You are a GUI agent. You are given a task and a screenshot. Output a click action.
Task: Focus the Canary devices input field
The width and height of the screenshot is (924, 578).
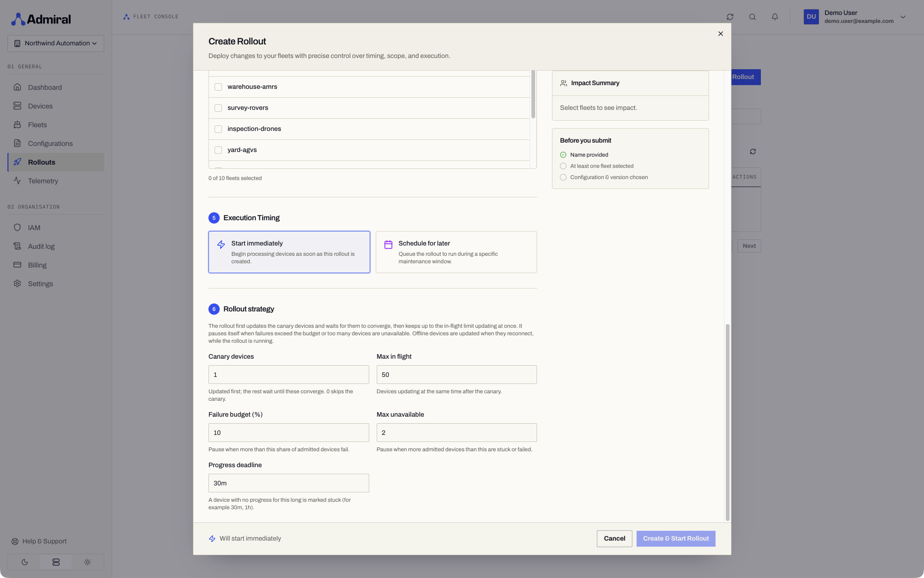tap(289, 375)
